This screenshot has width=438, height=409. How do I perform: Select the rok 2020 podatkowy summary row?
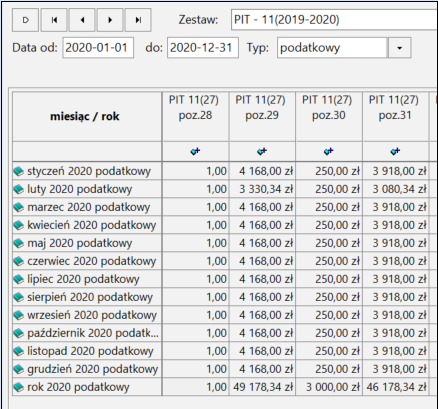pos(221,387)
